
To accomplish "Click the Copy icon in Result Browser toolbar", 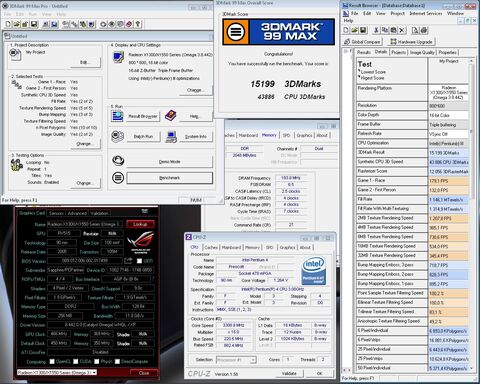I will click(x=385, y=30).
